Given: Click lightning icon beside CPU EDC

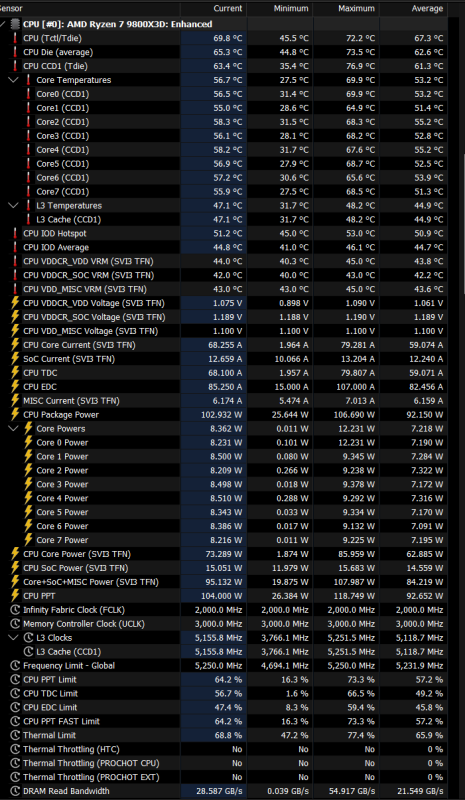Looking at the screenshot, I should [x=15, y=387].
